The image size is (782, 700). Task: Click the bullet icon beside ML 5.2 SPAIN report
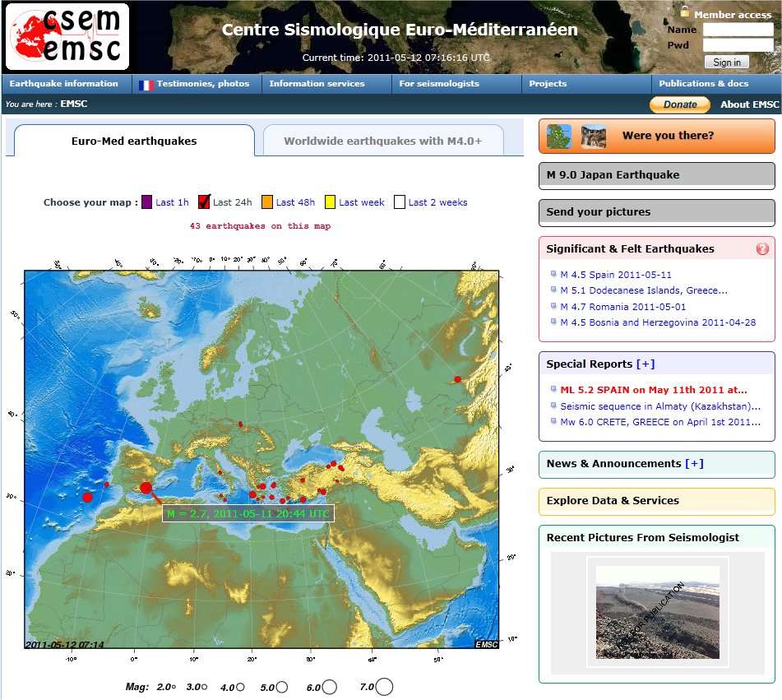tap(553, 389)
